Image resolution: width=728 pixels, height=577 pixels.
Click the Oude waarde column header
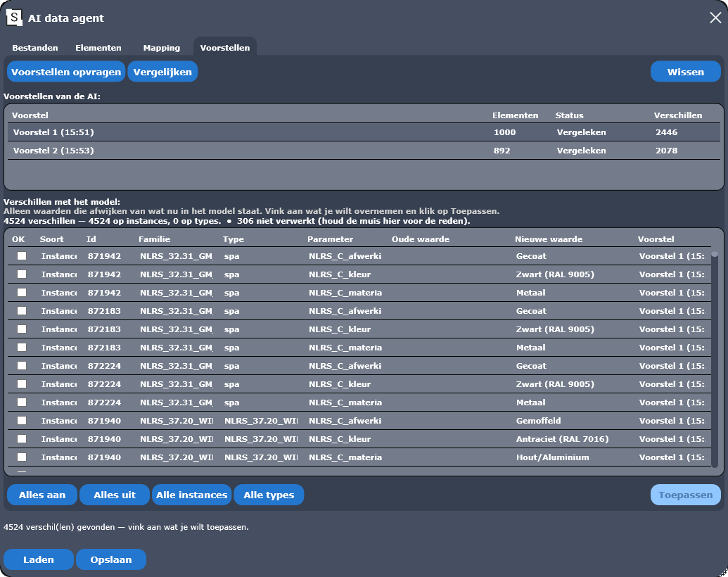click(x=420, y=239)
